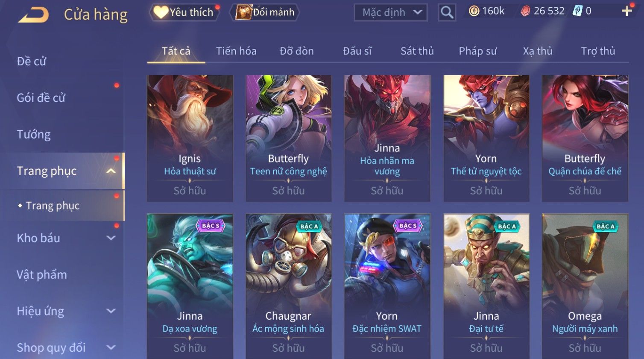Expand the Hiệu ứng sidebar section

point(111,311)
